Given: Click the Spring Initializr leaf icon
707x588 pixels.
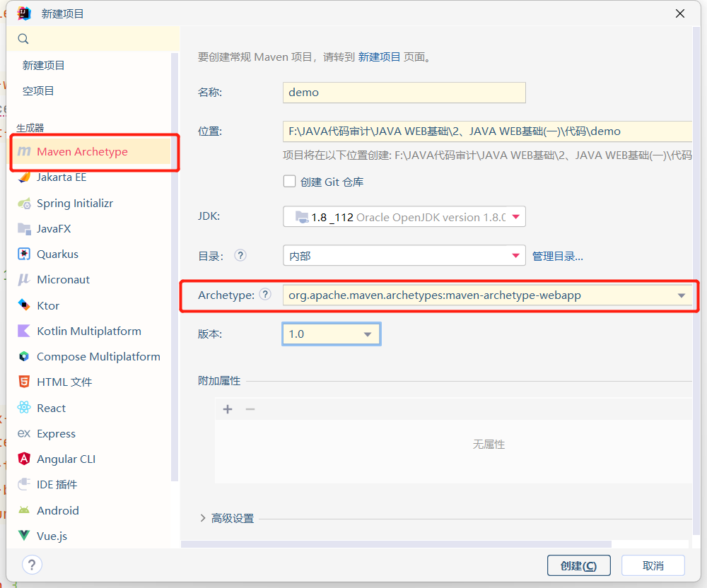Looking at the screenshot, I should (x=24, y=204).
